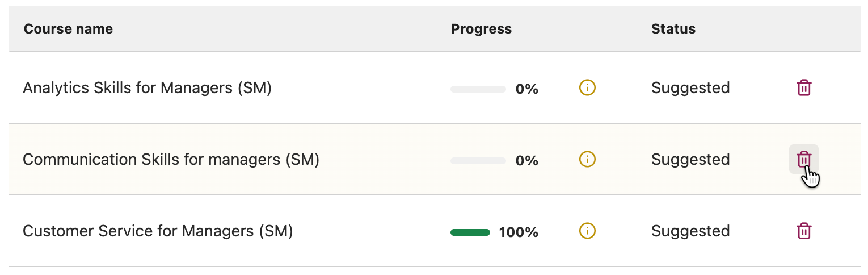Open info icon for Analytics Skills course
868x275 pixels.
pos(587,88)
